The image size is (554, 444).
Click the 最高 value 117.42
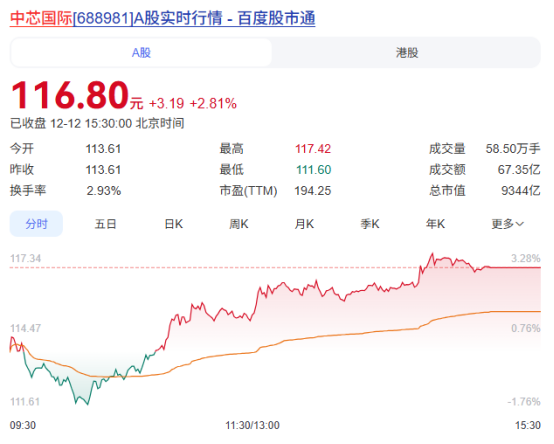coord(313,149)
